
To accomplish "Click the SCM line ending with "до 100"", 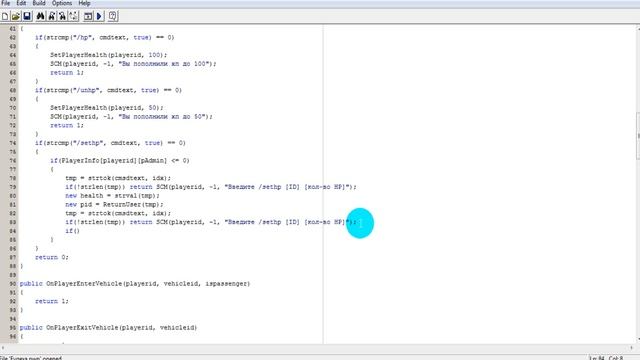I will pyautogui.click(x=133, y=64).
